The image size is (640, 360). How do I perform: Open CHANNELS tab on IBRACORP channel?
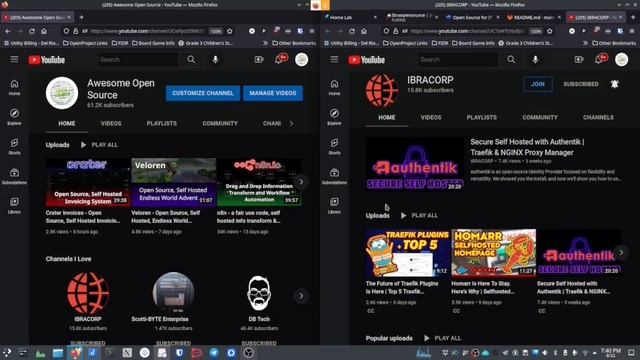pyautogui.click(x=598, y=117)
